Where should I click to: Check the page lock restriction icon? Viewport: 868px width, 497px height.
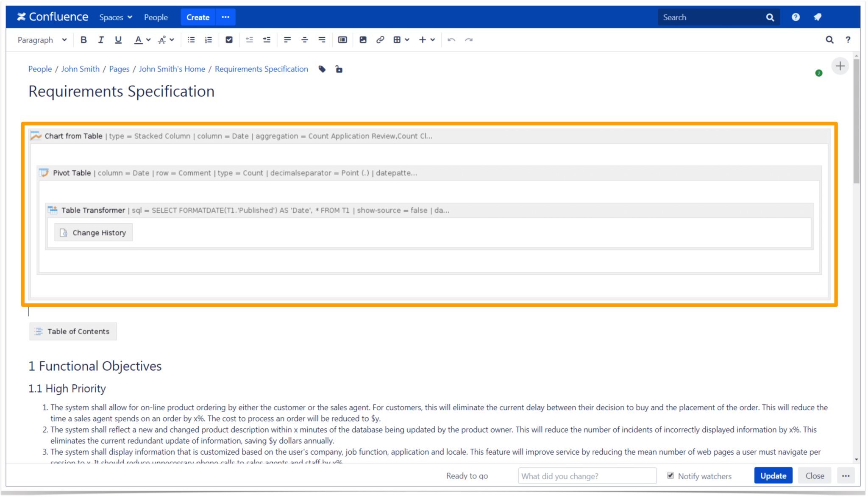[339, 69]
